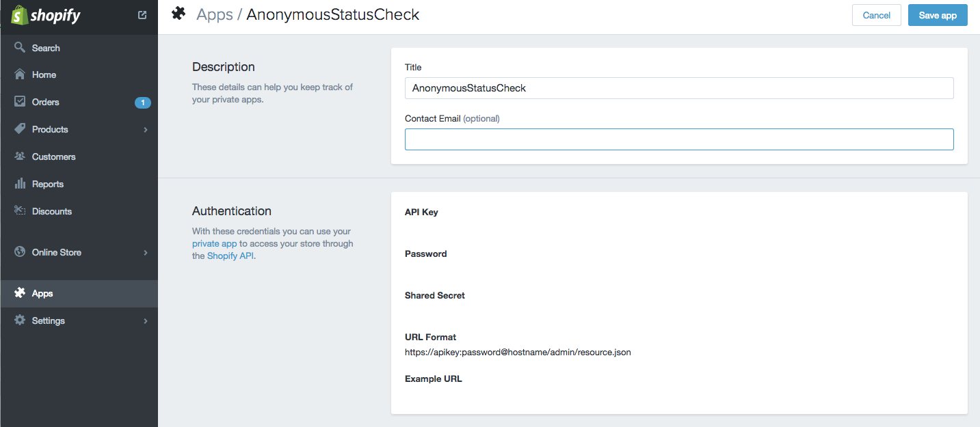Open the Discounts section
This screenshot has height=427, width=980.
point(79,211)
